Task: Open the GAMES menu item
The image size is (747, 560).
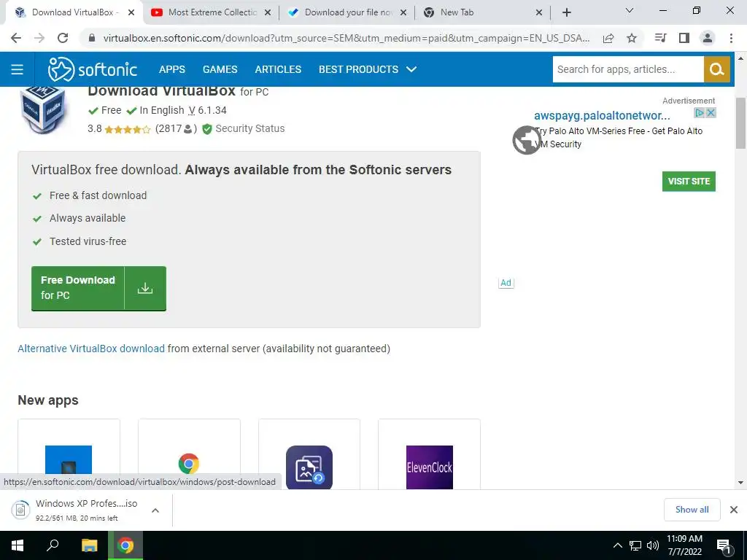Action: [220, 69]
